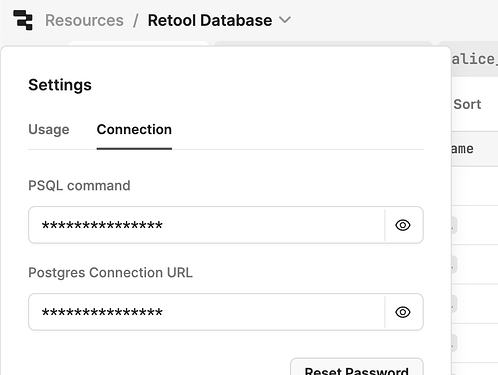Click the PSQL command label
The width and height of the screenshot is (498, 375).
[x=79, y=186]
